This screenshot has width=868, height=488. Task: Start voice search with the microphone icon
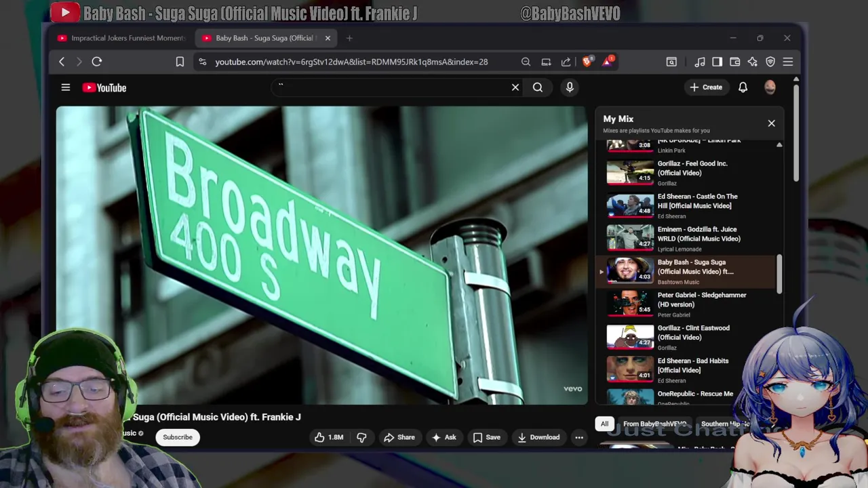tap(570, 87)
